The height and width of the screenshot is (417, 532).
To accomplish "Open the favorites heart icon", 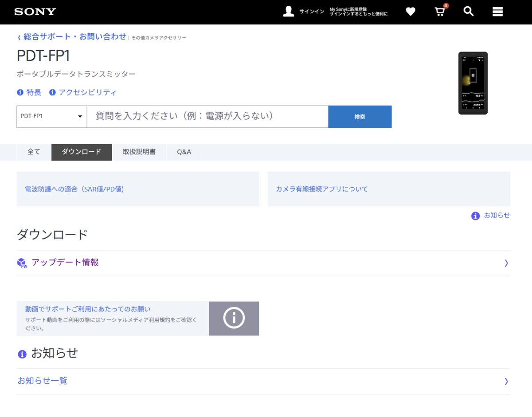I will (411, 12).
